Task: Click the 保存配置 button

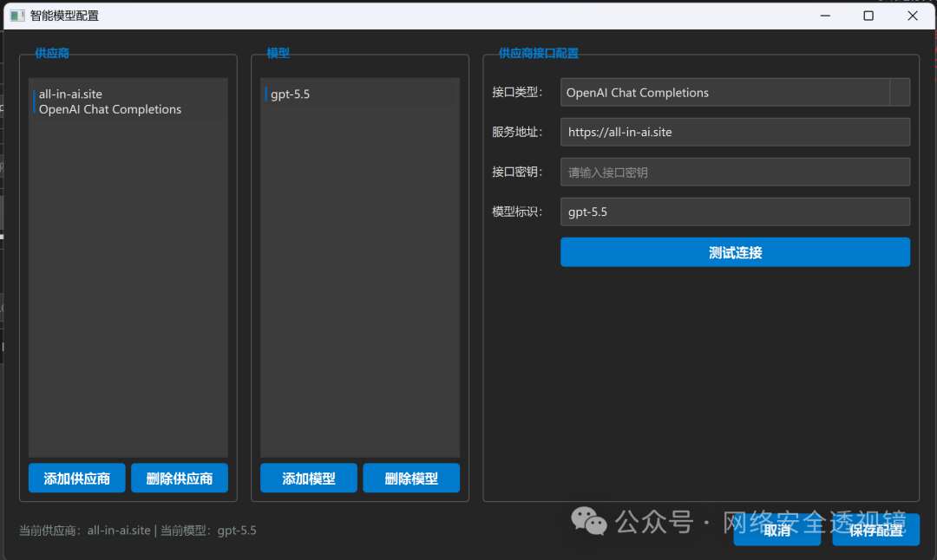Action: coord(876,531)
